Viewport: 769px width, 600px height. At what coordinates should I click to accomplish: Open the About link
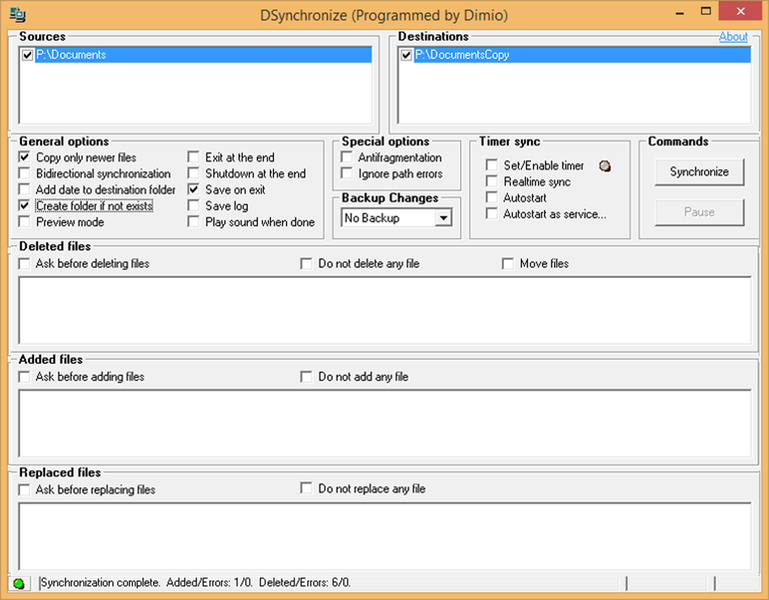(733, 37)
